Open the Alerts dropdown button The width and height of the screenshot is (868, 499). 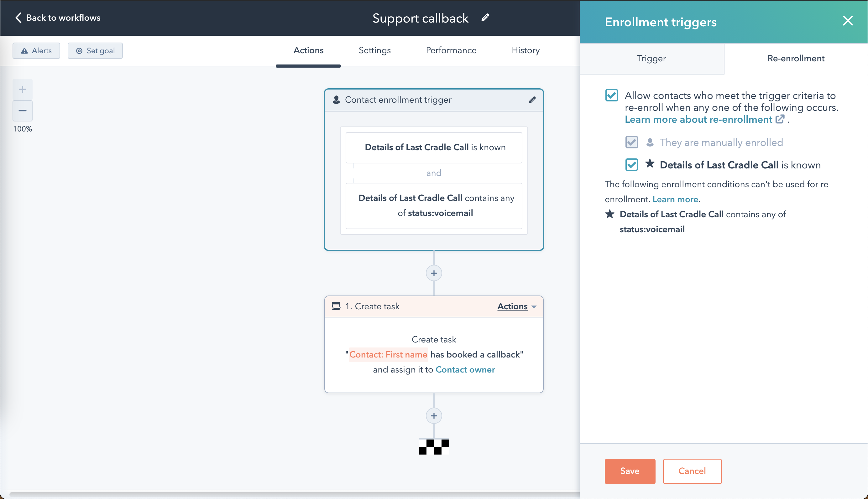tap(36, 51)
